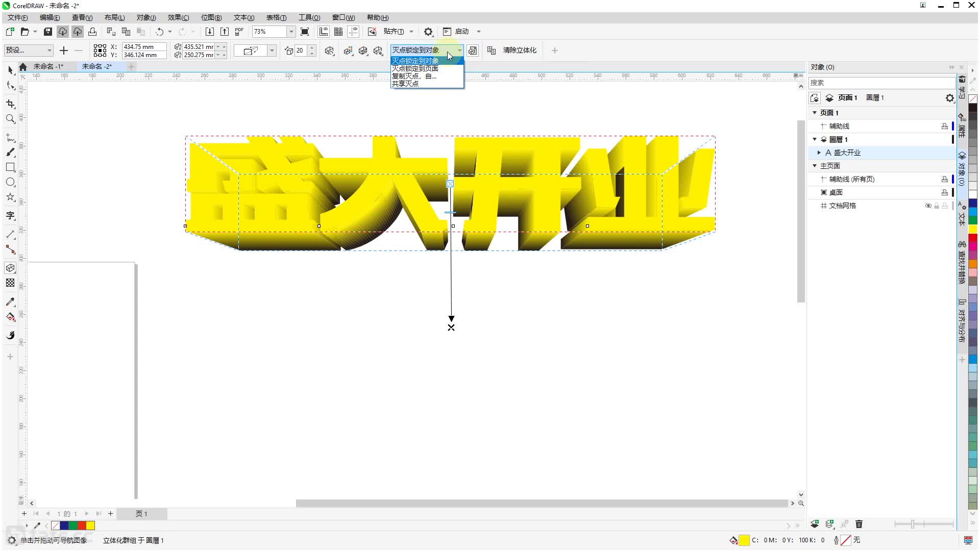The height and width of the screenshot is (551, 980).
Task: Click the Print icon in toolbar
Action: click(92, 32)
